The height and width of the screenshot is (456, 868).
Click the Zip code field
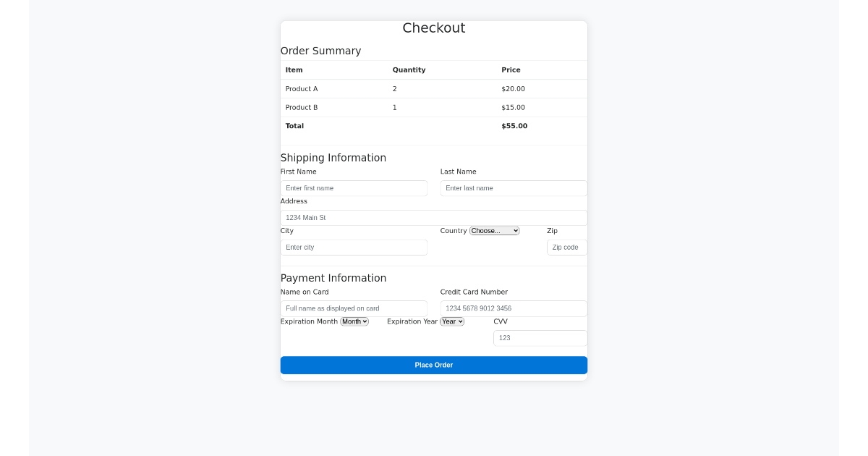(566, 247)
